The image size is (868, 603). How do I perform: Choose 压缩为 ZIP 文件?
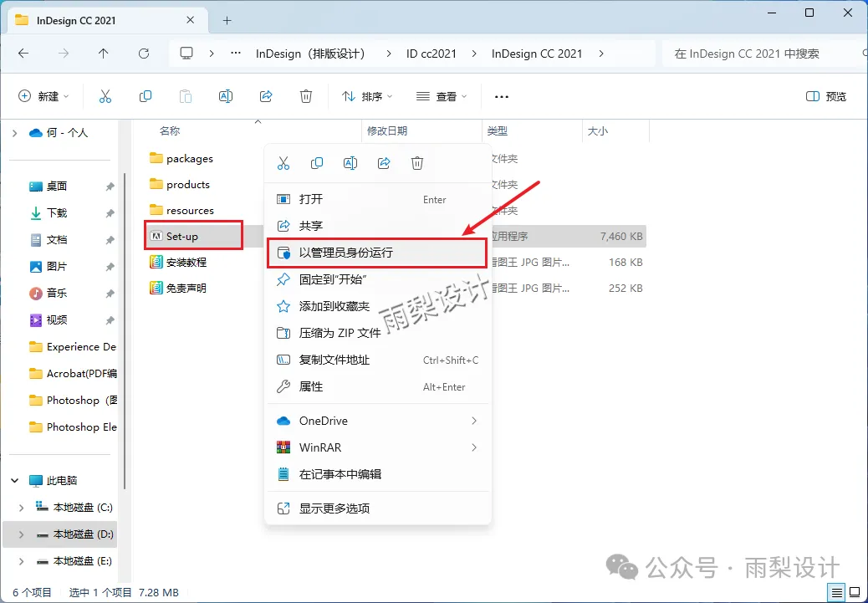coord(378,333)
